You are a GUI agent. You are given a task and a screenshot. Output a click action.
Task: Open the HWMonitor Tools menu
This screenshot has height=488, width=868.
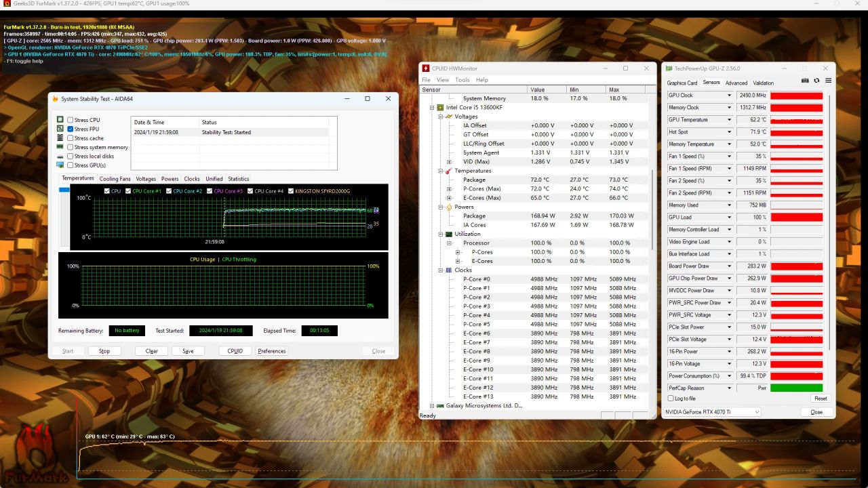[x=462, y=80]
